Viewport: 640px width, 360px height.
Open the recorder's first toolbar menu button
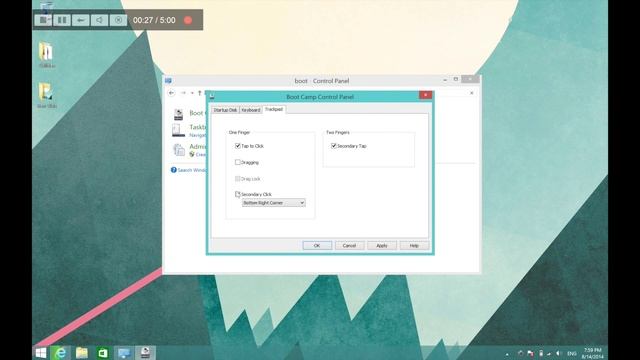point(43,20)
